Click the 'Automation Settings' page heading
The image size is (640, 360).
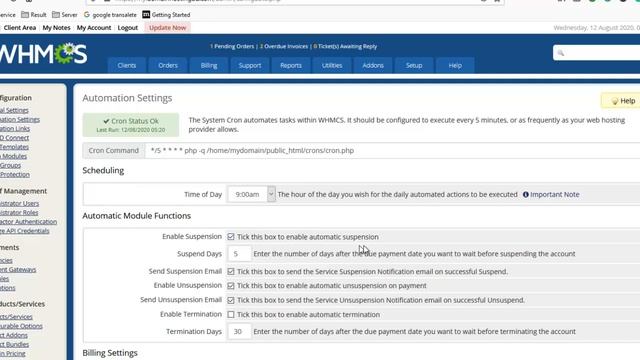tap(127, 98)
